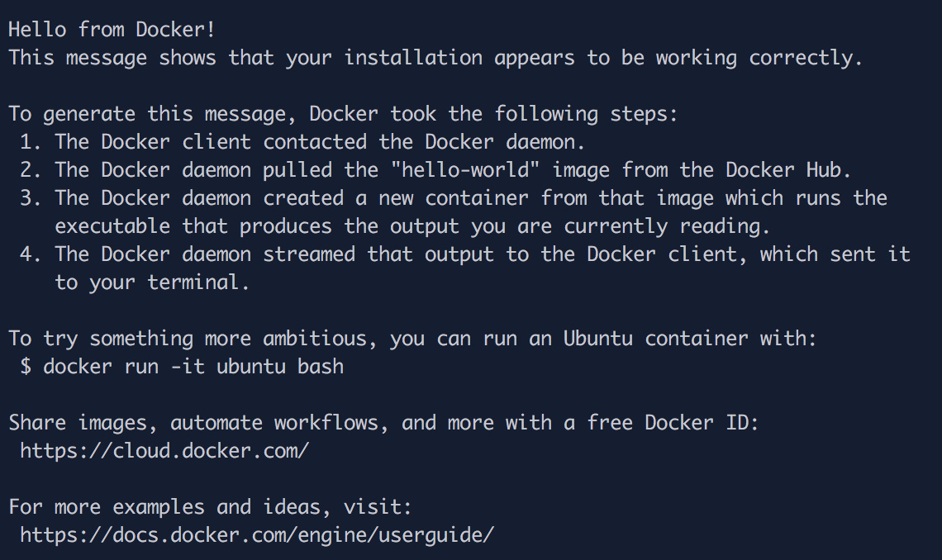Click the "For more examples and ideas" line
The height and width of the screenshot is (560, 942).
click(210, 506)
